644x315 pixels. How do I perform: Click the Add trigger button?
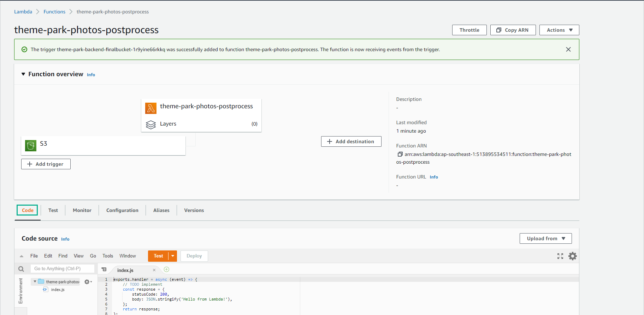(46, 164)
